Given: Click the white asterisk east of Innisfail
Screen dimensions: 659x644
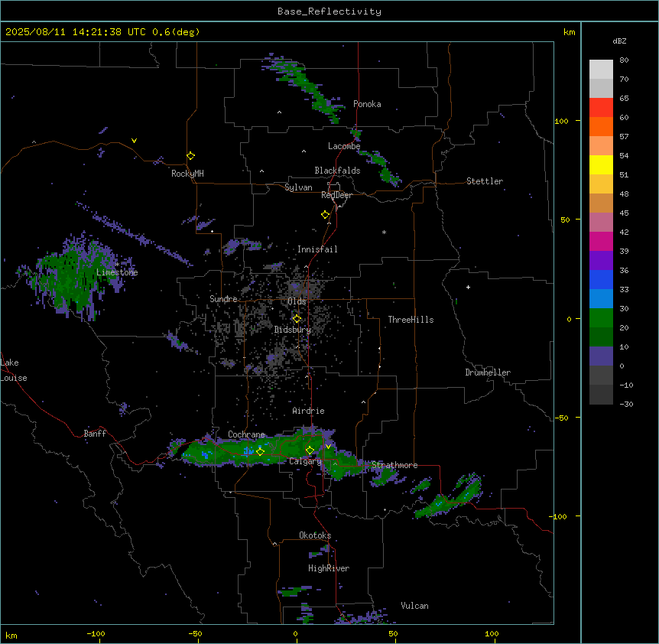Looking at the screenshot, I should [x=384, y=232].
